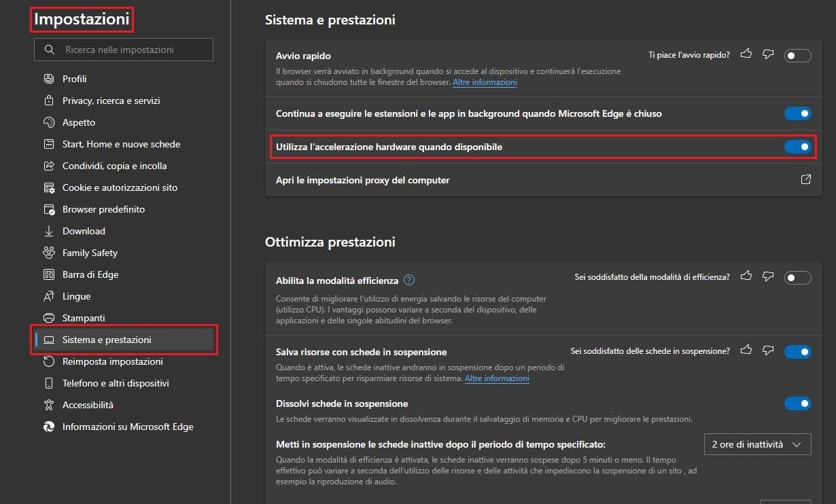Open Altre informazioni link under Avvio rapido
This screenshot has width=836, height=504.
tap(485, 82)
